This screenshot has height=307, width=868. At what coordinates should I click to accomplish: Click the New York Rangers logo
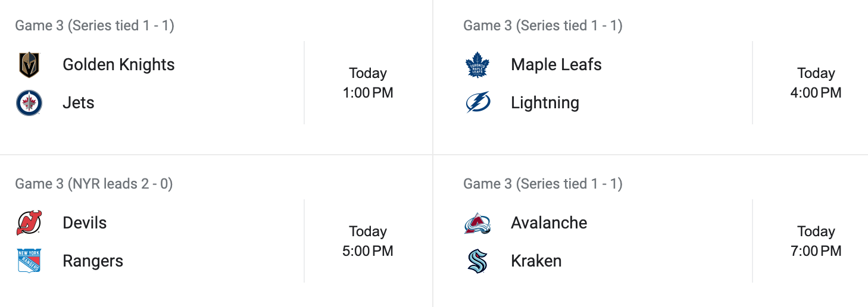[x=29, y=261]
